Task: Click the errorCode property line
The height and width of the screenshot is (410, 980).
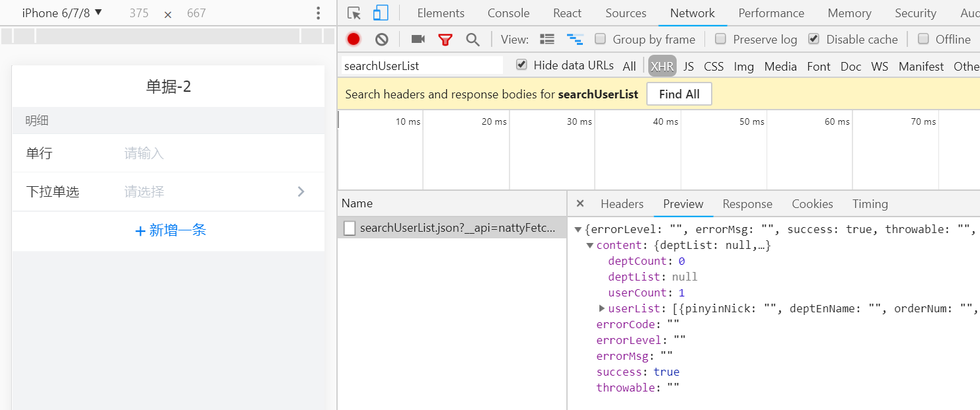Action: [x=638, y=324]
